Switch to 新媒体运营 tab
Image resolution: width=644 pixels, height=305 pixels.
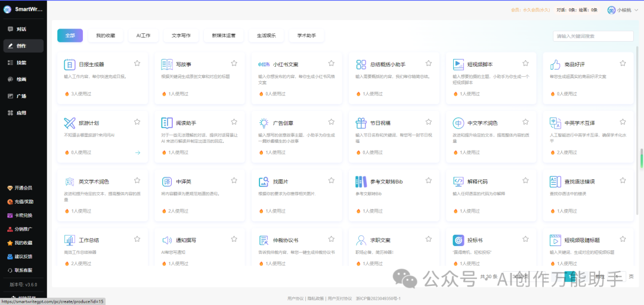[x=224, y=36]
